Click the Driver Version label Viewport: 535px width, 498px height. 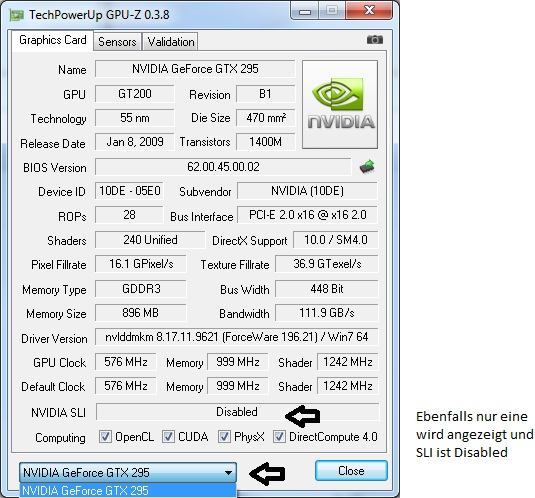(x=54, y=339)
